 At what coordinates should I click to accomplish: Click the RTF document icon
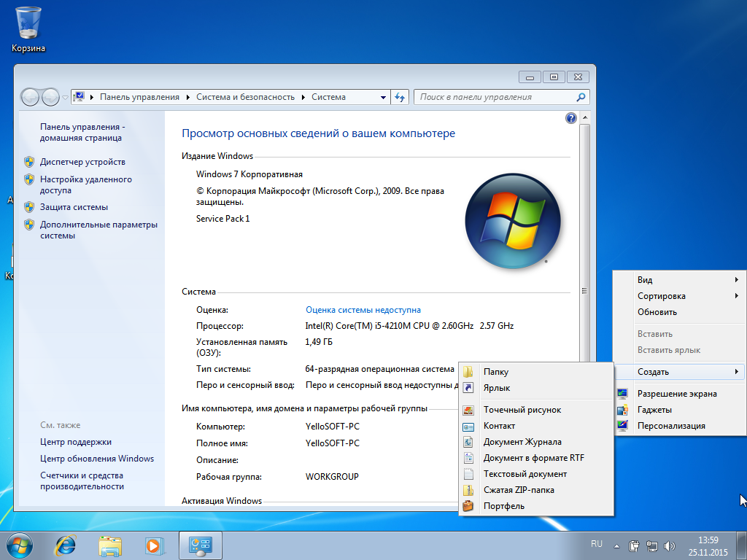tap(468, 458)
